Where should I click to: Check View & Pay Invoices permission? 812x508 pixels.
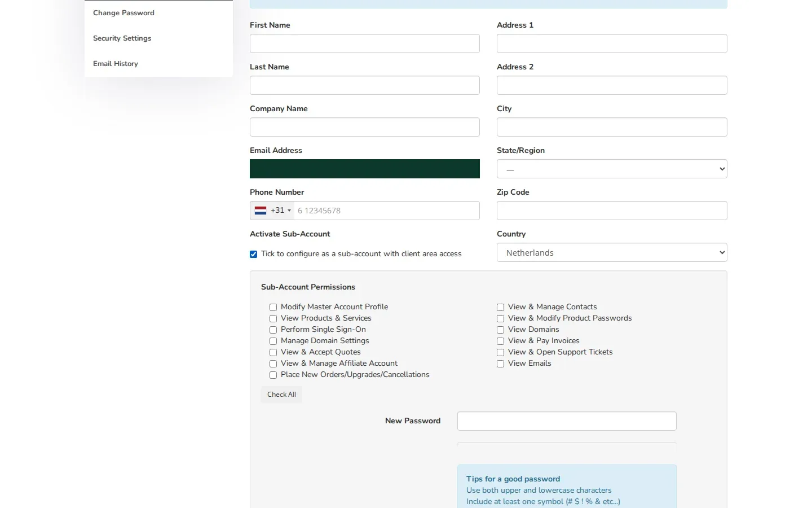(x=500, y=341)
